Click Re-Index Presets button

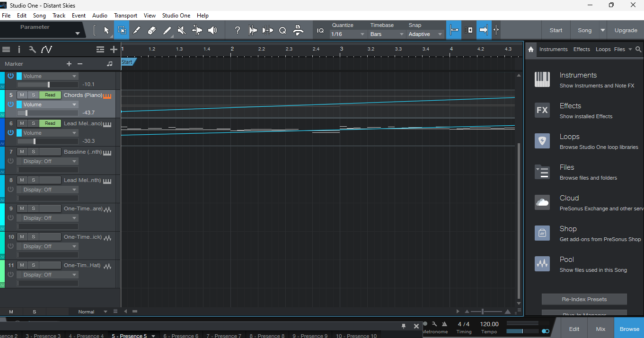pos(584,299)
